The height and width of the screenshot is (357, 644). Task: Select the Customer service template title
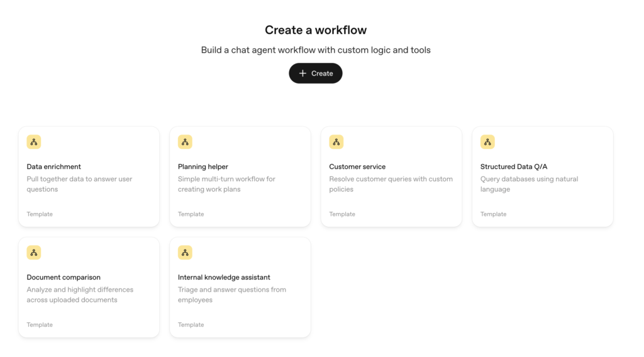coord(357,167)
